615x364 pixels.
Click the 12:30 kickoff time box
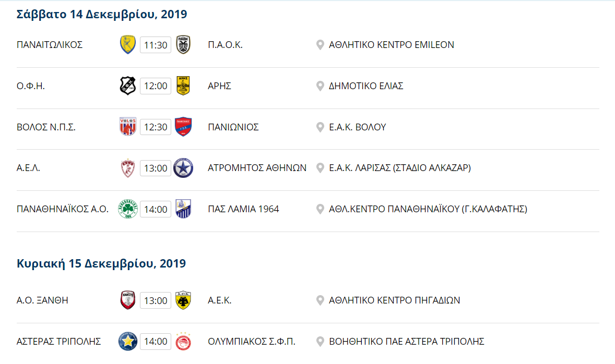(x=156, y=127)
